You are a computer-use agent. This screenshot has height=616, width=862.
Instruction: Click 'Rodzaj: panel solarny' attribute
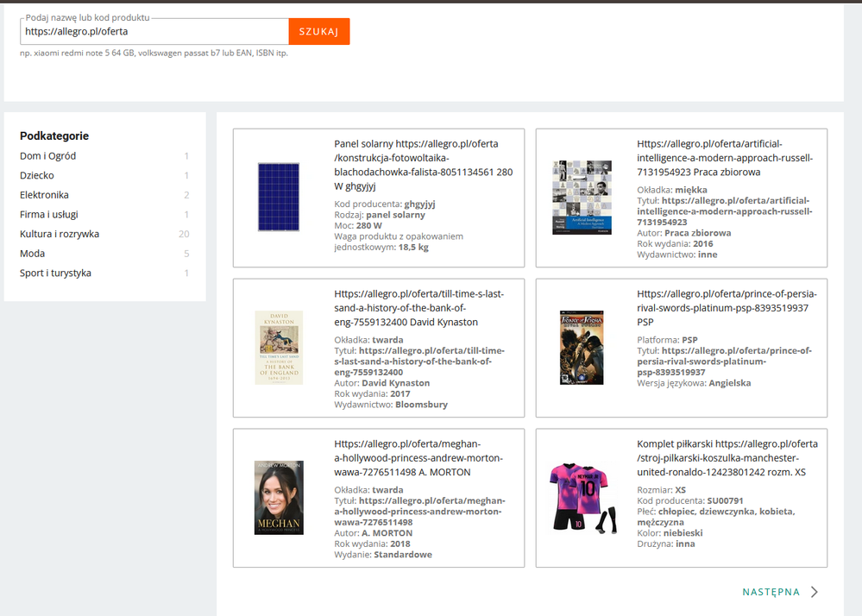click(380, 215)
